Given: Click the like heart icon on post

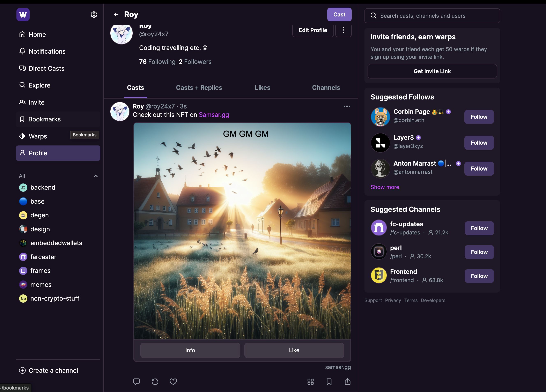Looking at the screenshot, I should (x=173, y=381).
